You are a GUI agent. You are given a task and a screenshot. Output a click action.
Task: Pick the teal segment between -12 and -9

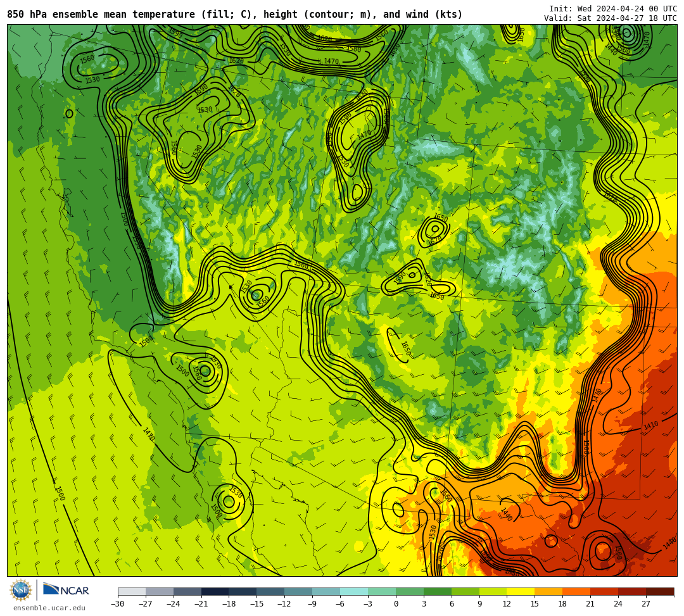299,591
